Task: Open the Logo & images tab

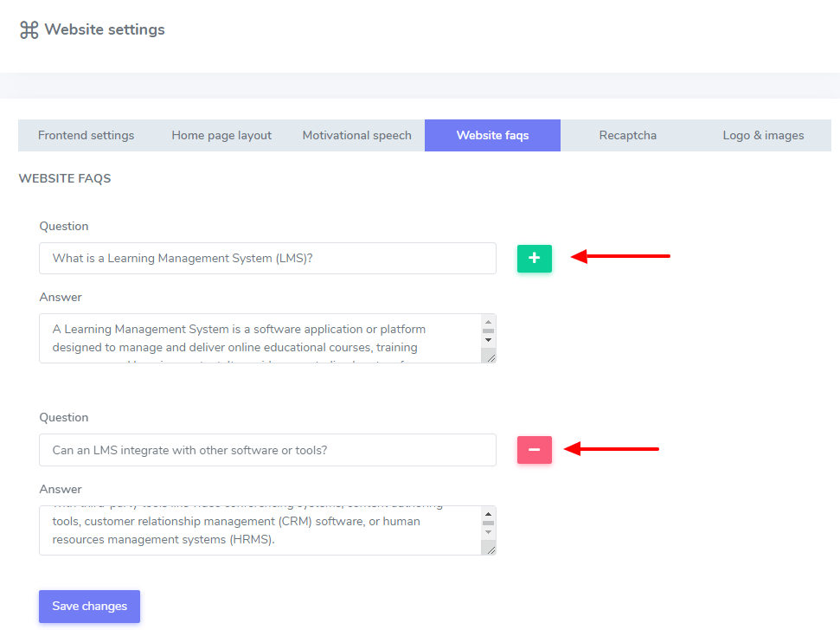Action: click(763, 135)
